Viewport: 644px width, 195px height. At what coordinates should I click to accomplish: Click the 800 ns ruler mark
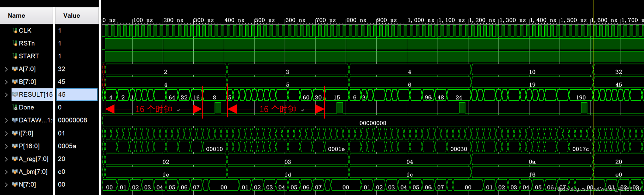356,20
